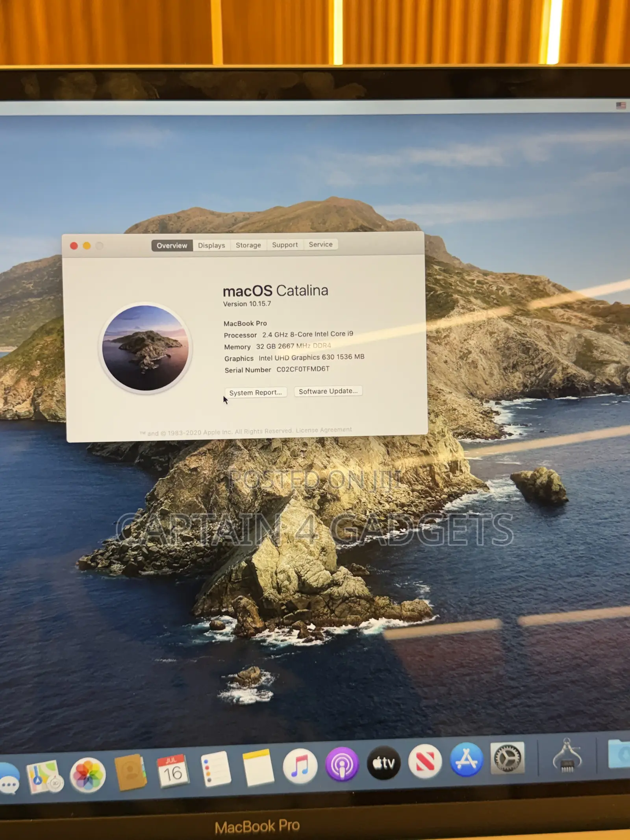This screenshot has height=840, width=630.
Task: Open the System Information chip icon in Dock
Action: pos(567,755)
